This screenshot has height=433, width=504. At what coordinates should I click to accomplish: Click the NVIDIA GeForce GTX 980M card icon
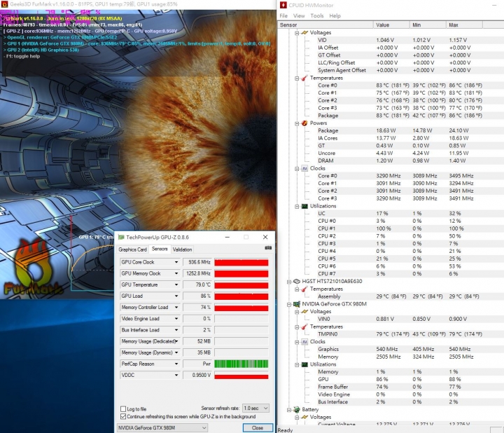click(x=297, y=304)
